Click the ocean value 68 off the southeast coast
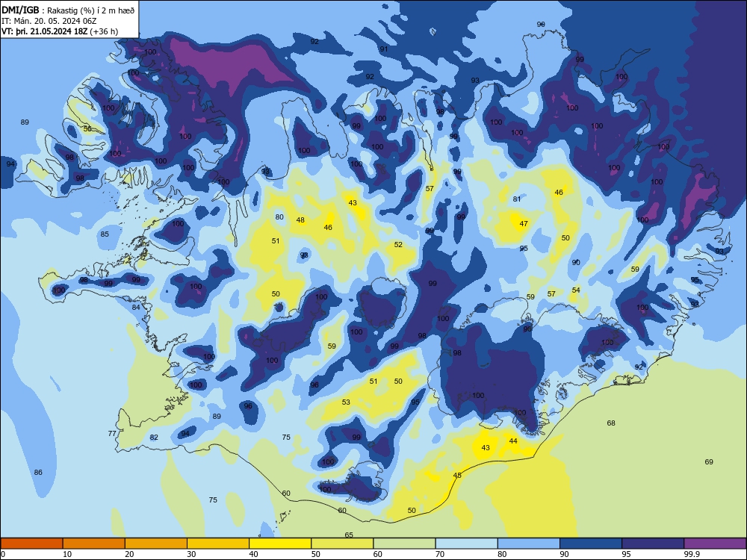This screenshot has width=747, height=560. [x=611, y=423]
